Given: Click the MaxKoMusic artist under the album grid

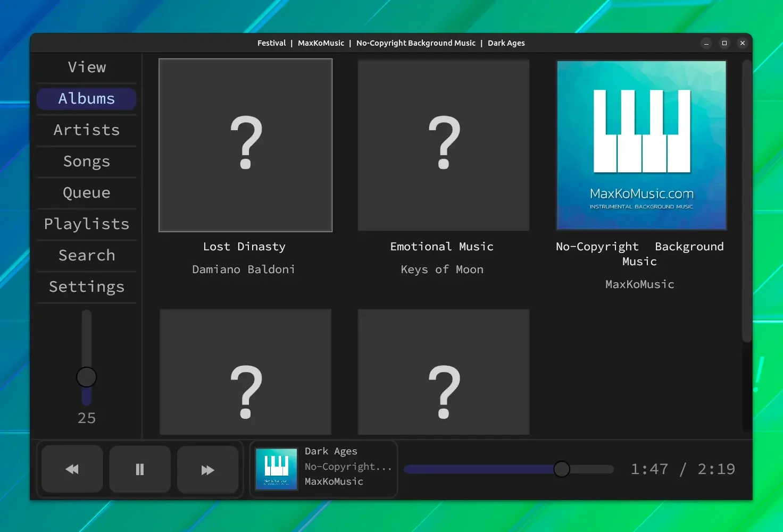Looking at the screenshot, I should pos(640,284).
